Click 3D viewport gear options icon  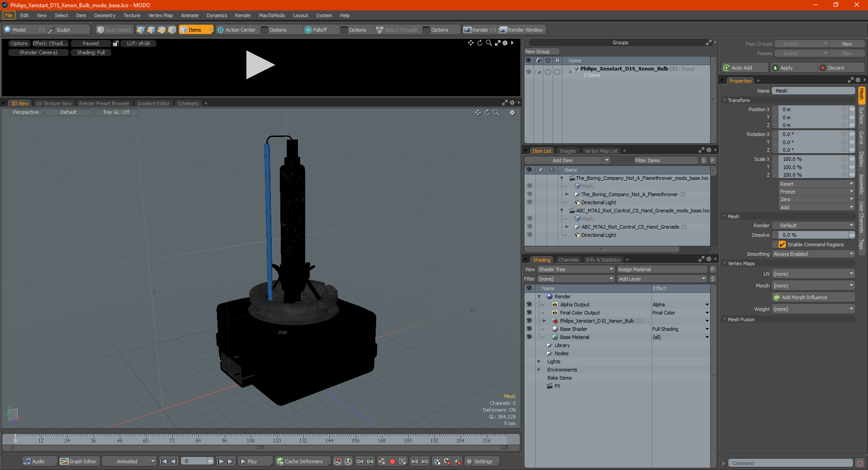(512, 113)
